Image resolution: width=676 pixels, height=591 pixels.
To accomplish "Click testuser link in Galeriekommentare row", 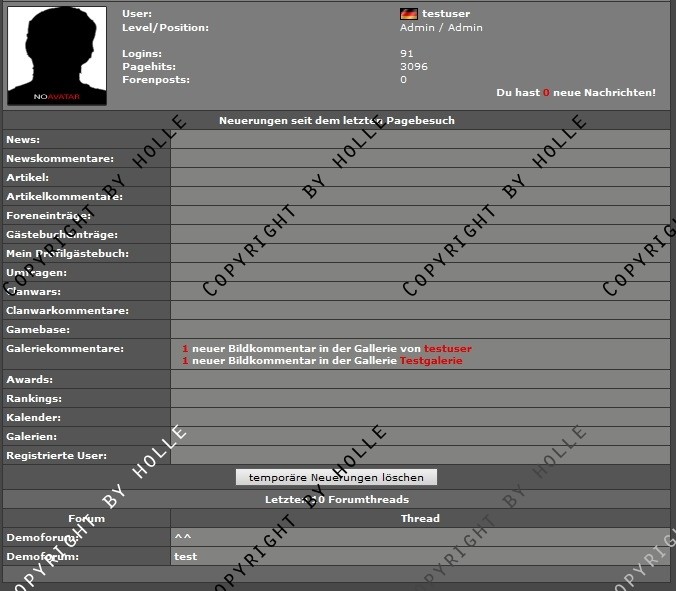I will point(447,348).
